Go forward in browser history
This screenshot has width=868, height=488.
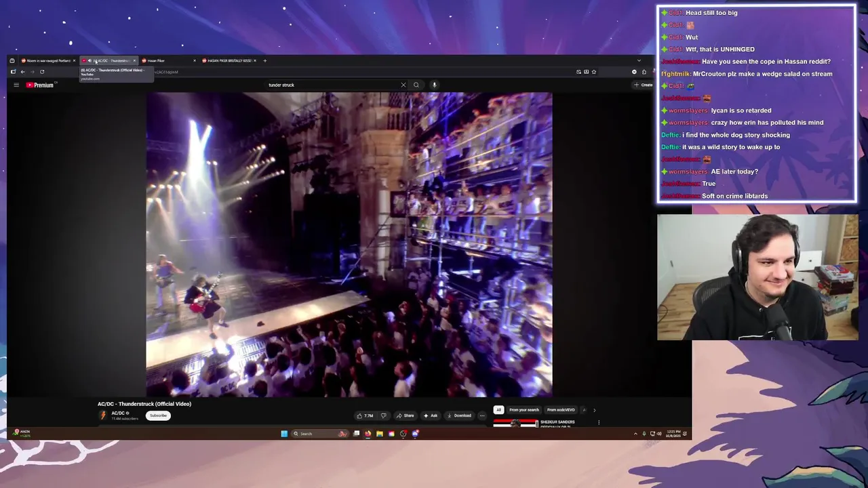point(32,71)
